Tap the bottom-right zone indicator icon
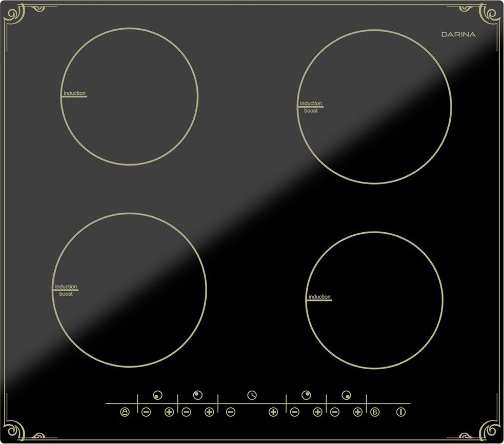 [x=347, y=395]
